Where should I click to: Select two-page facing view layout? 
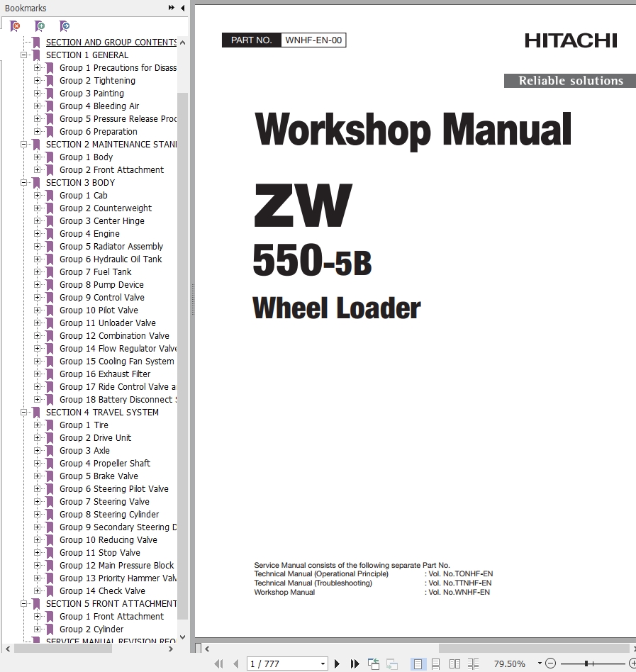point(454,664)
